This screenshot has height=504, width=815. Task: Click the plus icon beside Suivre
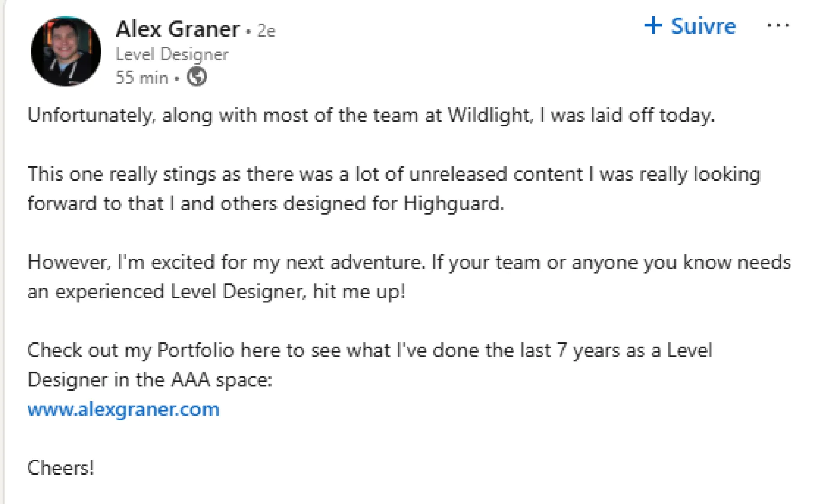(653, 25)
